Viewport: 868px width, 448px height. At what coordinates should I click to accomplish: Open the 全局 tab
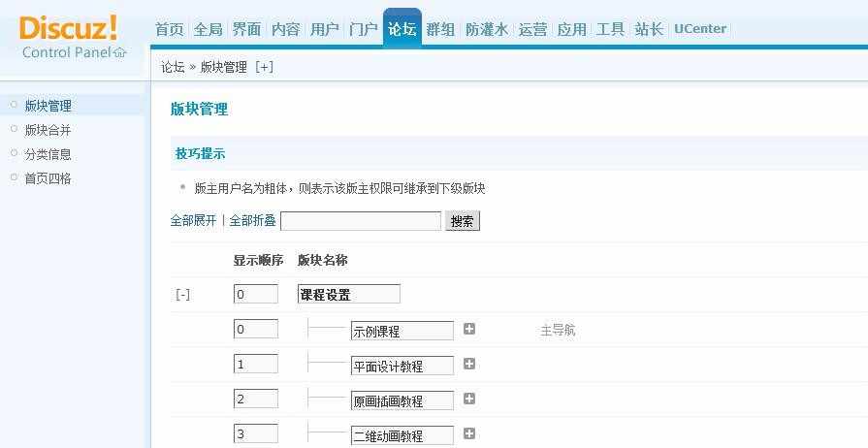pyautogui.click(x=209, y=29)
